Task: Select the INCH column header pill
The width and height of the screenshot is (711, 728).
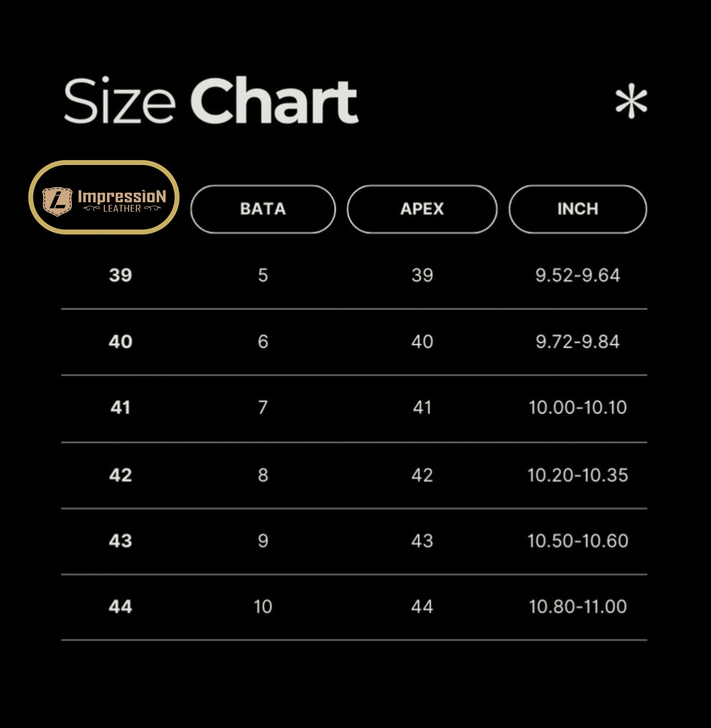Action: [x=578, y=209]
